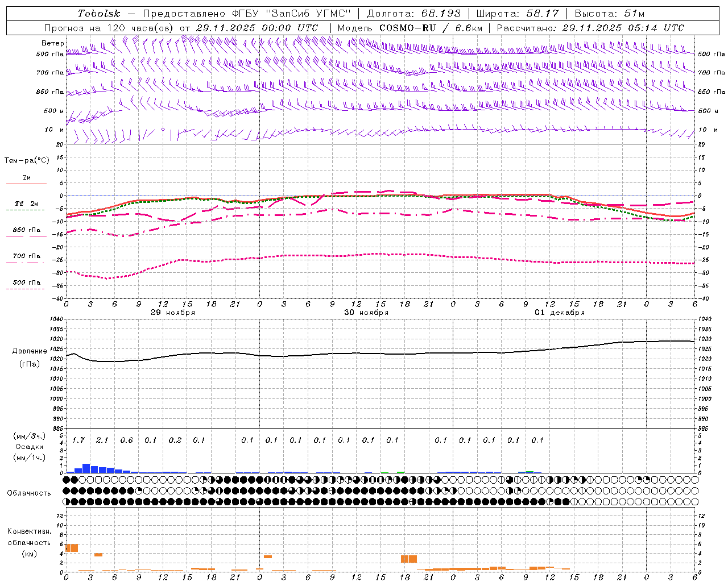The width and height of the screenshot is (728, 582).
Task: Click the 'Конвективн.' convective cloud label
Action: pyautogui.click(x=29, y=531)
